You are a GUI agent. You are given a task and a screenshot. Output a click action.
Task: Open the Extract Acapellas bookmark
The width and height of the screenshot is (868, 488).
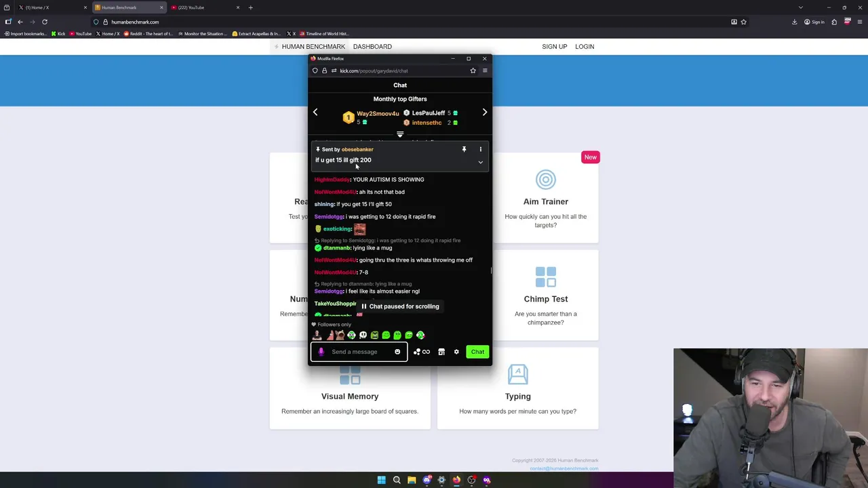(256, 33)
